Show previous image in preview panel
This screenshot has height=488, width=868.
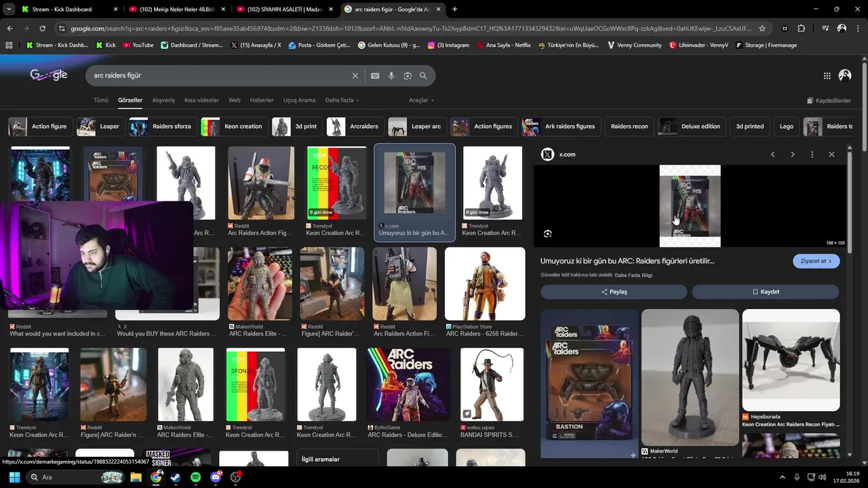(772, 155)
